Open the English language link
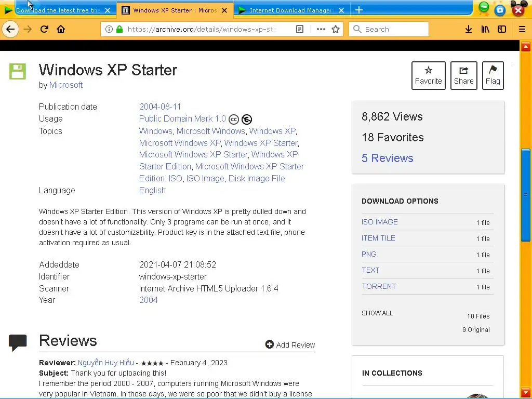Image resolution: width=532 pixels, height=399 pixels. click(152, 190)
